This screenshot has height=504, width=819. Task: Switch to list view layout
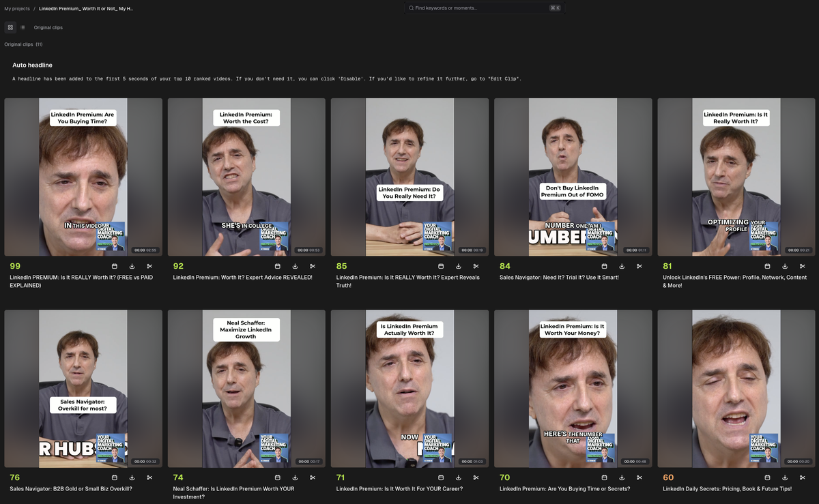(x=23, y=27)
